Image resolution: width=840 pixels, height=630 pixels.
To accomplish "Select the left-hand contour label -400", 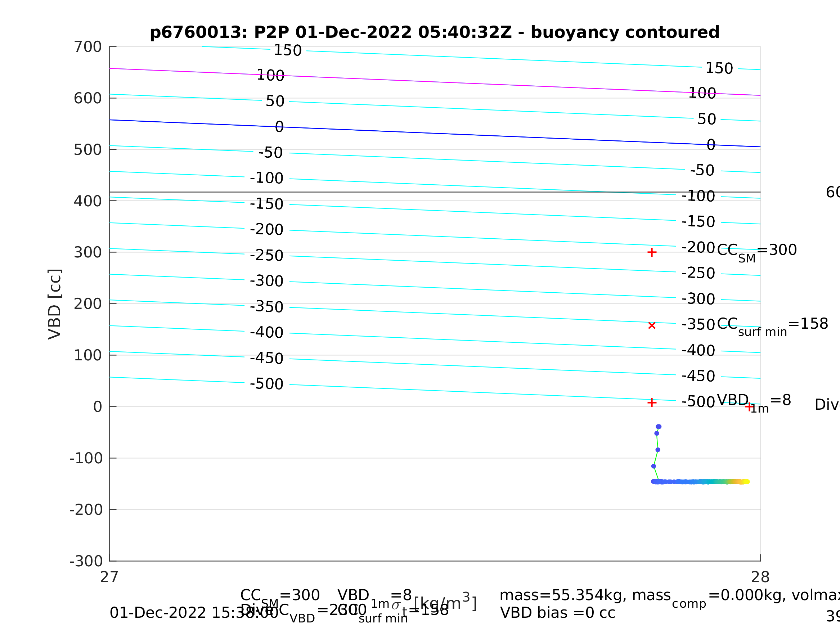I will pos(266,333).
